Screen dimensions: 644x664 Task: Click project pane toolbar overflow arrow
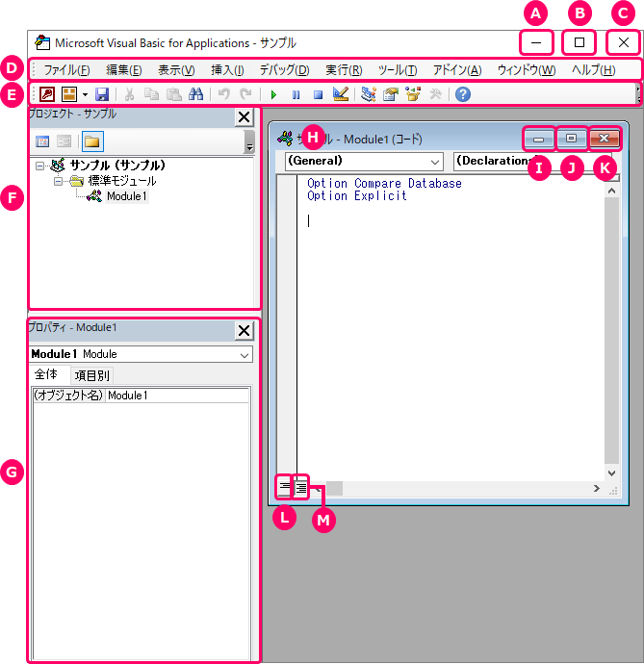coord(249,141)
